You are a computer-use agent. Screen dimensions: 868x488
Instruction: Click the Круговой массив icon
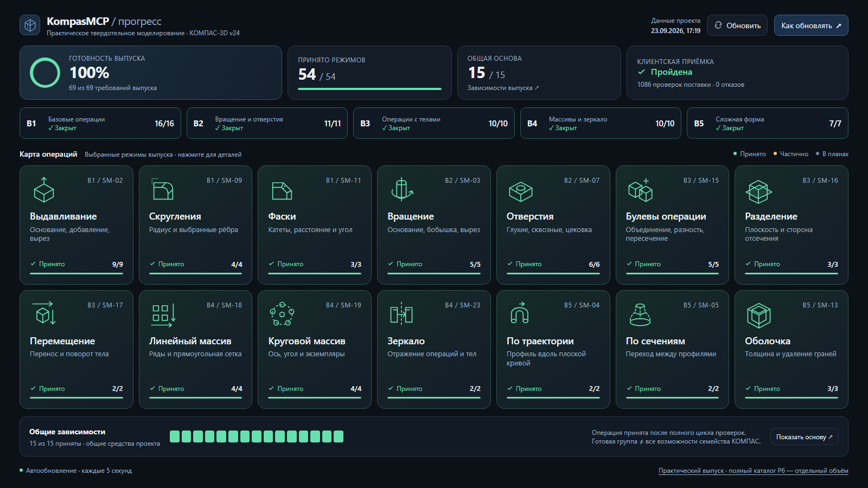click(282, 314)
